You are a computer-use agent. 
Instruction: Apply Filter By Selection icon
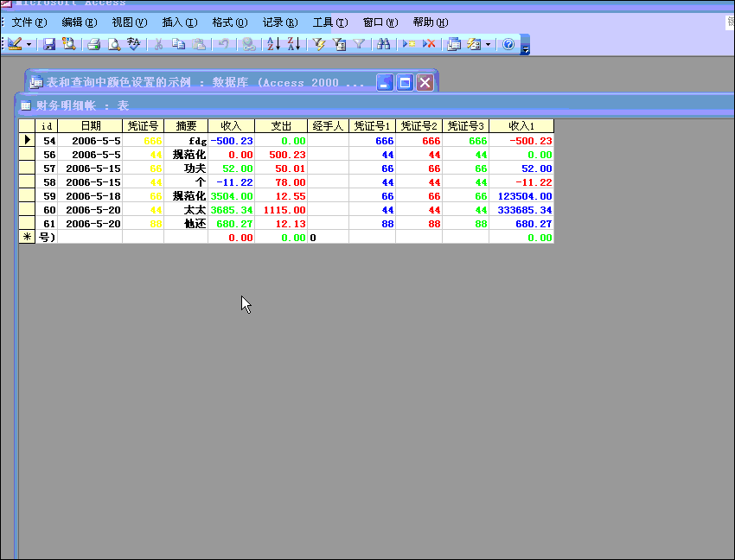319,44
